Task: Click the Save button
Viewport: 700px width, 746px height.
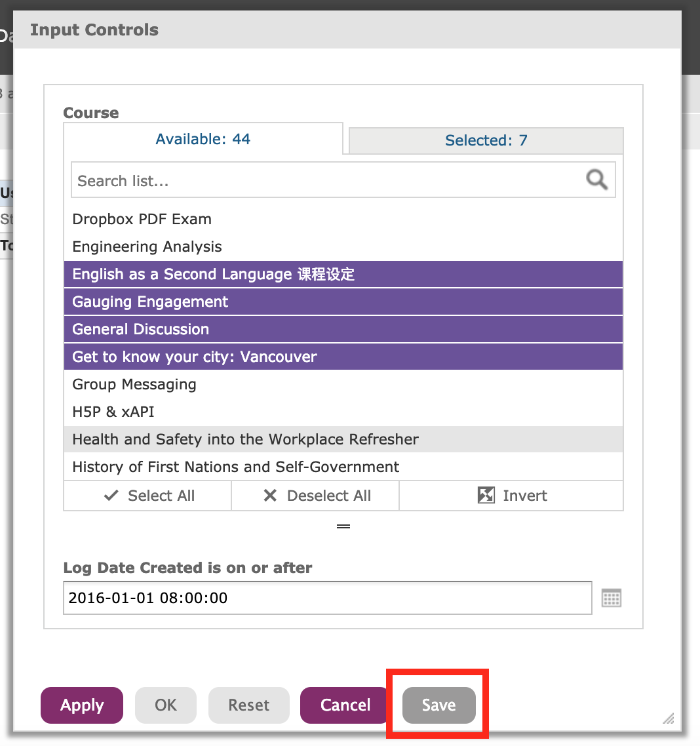Action: pos(439,705)
